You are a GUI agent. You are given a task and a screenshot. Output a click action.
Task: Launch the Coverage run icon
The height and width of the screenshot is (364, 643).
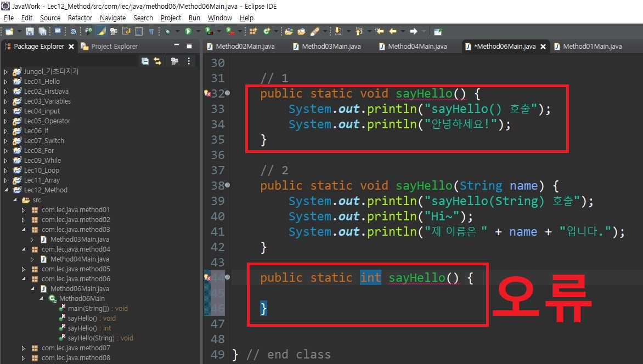[x=208, y=32]
